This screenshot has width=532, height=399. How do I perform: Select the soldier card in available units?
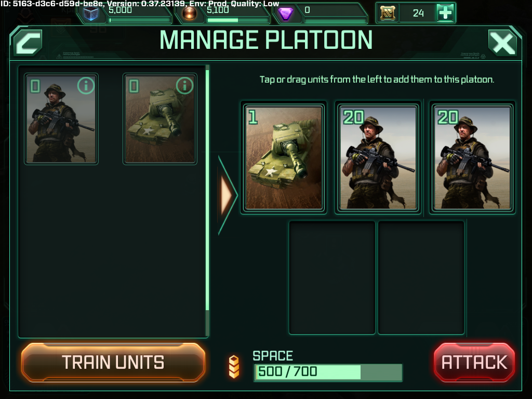(61, 119)
